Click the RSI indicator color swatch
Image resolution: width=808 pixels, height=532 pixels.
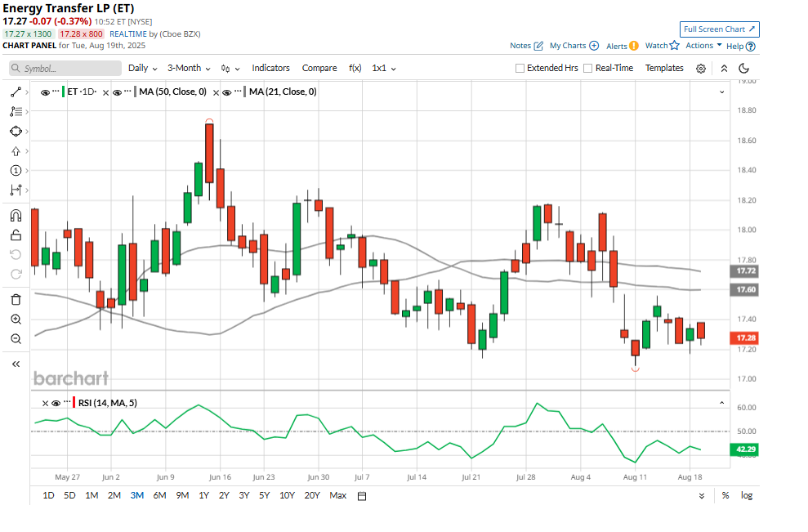coord(74,403)
